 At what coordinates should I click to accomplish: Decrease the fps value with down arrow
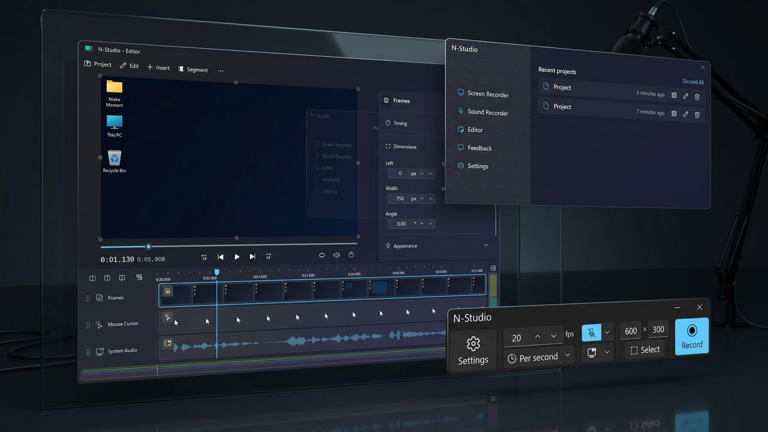tap(553, 336)
